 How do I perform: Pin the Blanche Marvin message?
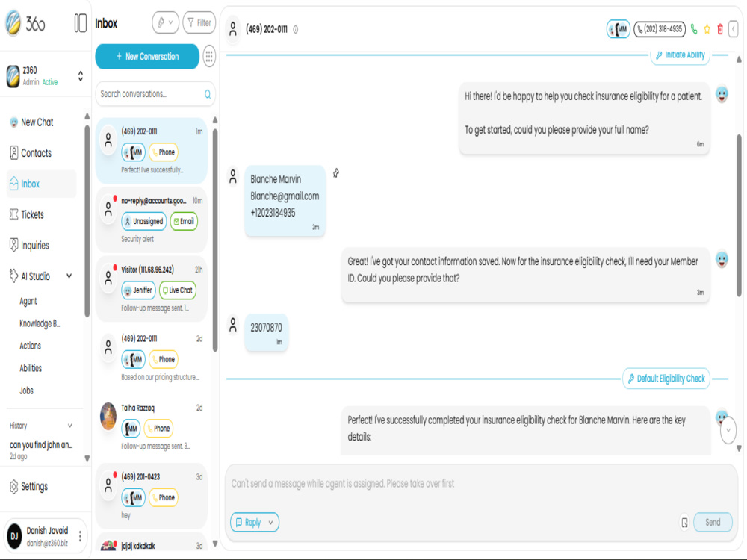336,173
